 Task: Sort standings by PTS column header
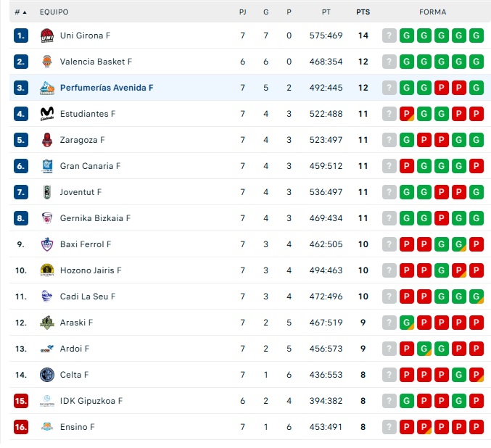point(363,12)
